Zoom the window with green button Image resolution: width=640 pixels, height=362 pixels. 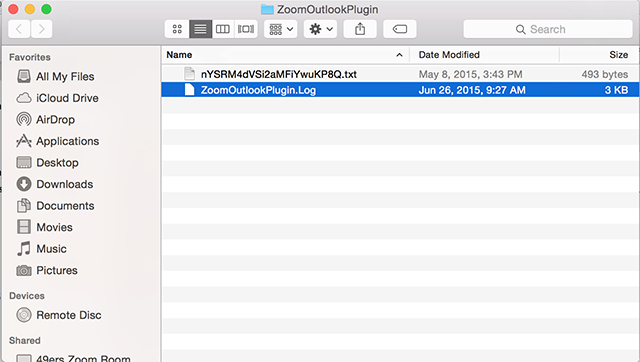[x=47, y=9]
